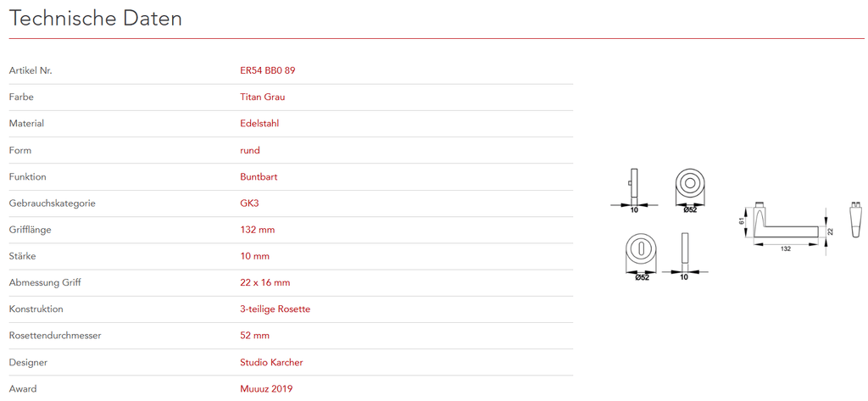Image resolution: width=868 pixels, height=401 pixels.
Task: Click the GK3 usage category value
Action: coord(249,203)
